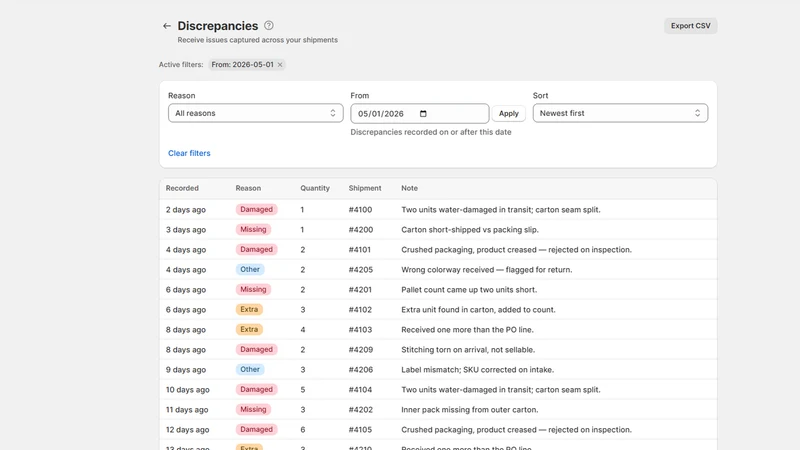Click the Recorded column header

(182, 188)
